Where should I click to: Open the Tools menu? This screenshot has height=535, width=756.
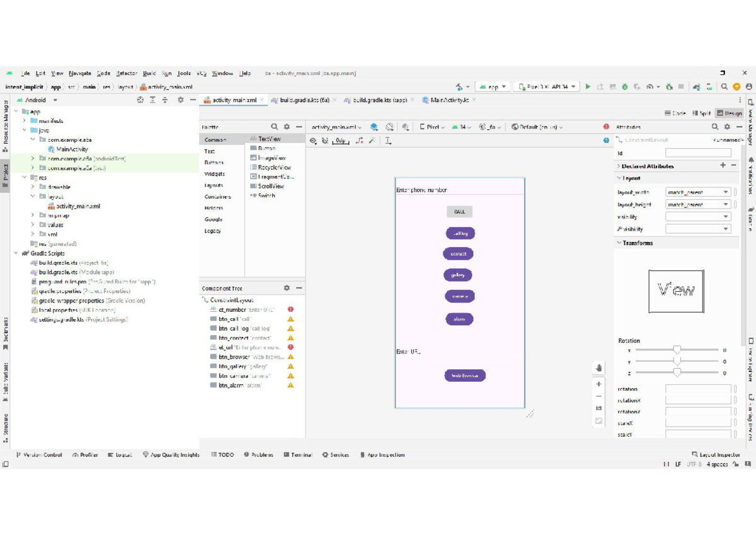pyautogui.click(x=184, y=73)
